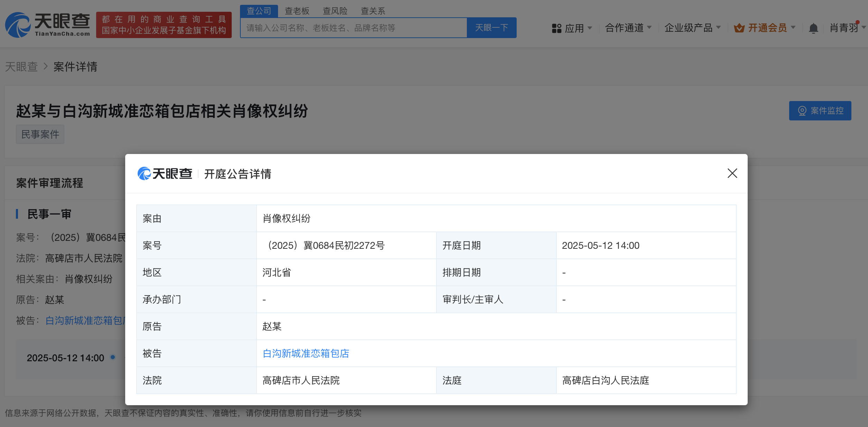Open the 白沟新城淮恋箱包店 defendant link in dialog
Screen dimensions: 868x427
pos(306,353)
